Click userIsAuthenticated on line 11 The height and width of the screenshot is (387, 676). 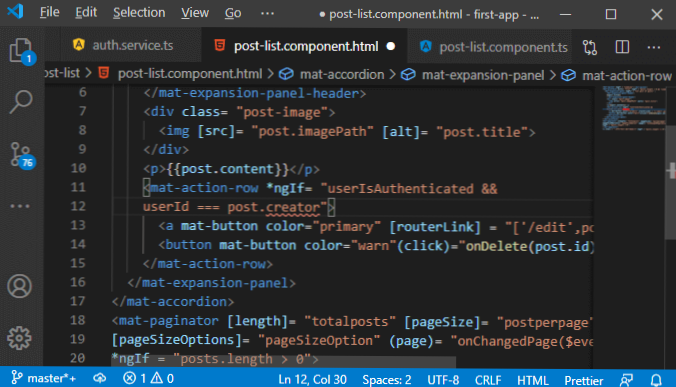point(401,188)
